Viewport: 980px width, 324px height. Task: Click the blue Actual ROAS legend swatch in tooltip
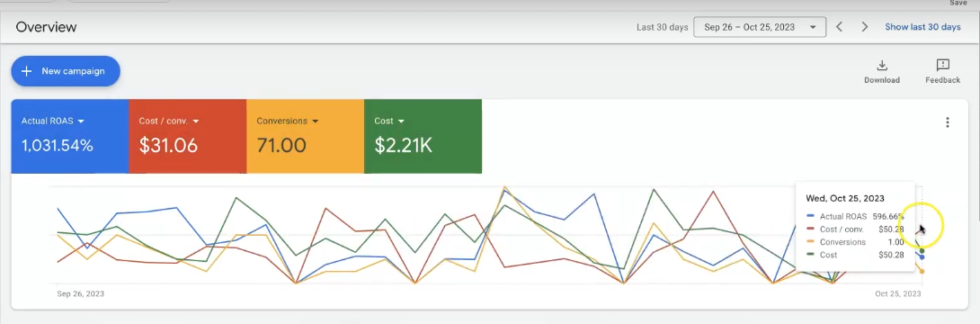point(810,216)
